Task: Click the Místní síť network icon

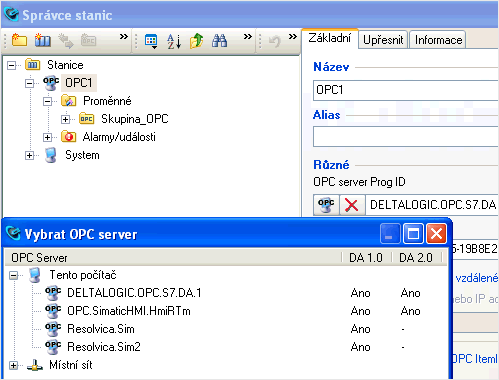Action: (35, 365)
